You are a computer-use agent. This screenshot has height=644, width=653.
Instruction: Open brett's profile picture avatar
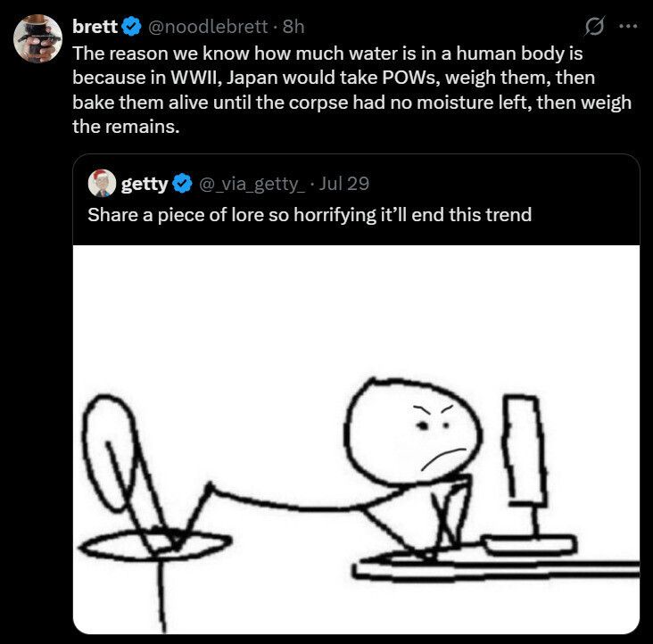(x=37, y=37)
